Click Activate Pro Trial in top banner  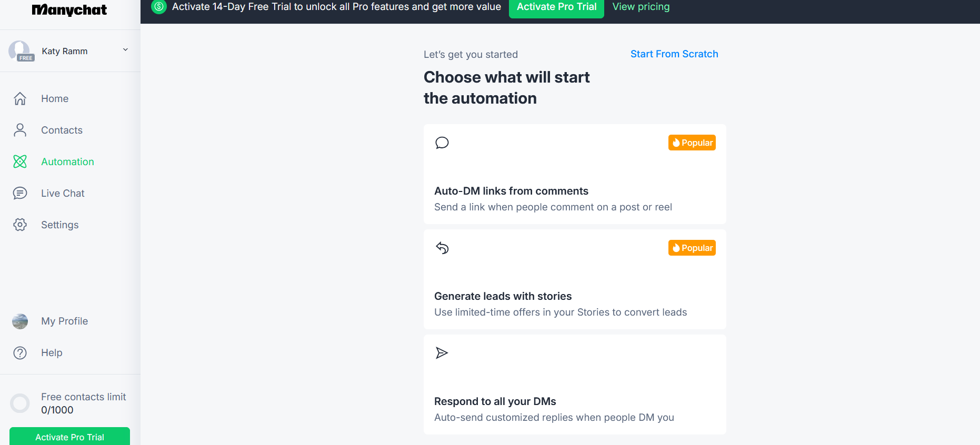click(x=556, y=7)
